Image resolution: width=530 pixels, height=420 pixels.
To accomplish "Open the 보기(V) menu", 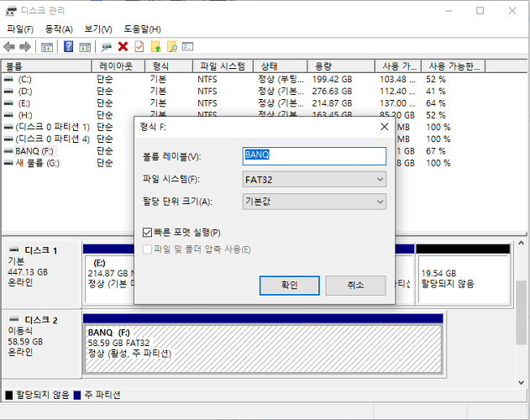I will pos(98,29).
